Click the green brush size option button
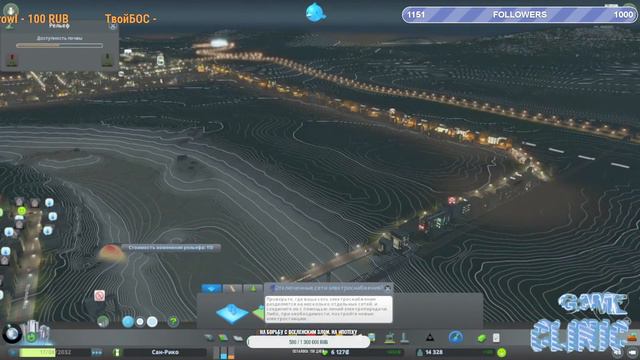Screen dimensions: 640x360 (103, 322)
